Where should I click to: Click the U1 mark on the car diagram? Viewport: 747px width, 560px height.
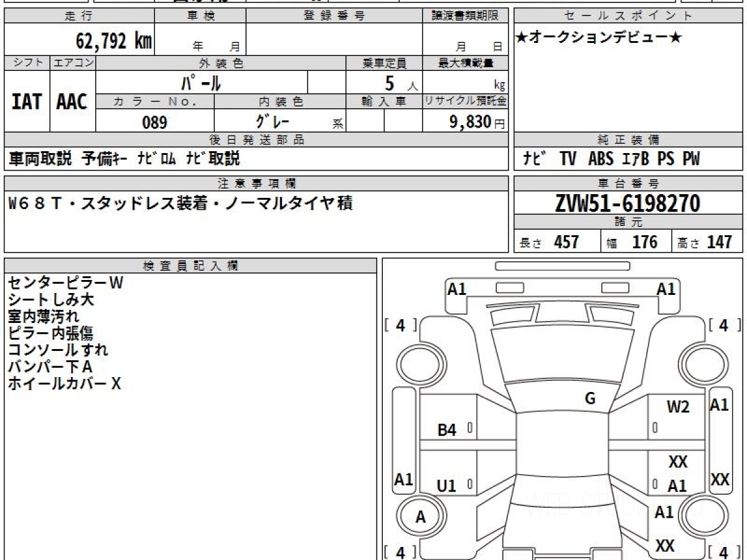click(x=446, y=487)
